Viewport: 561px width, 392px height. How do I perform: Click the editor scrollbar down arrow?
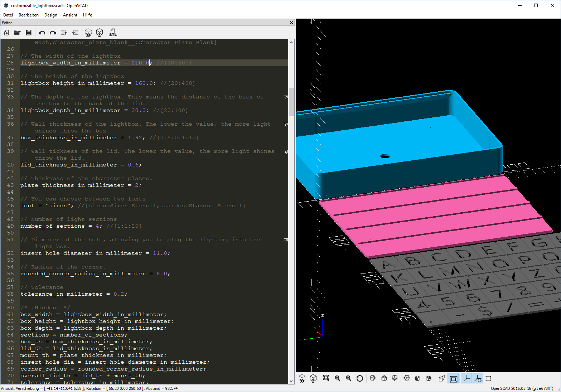pos(291,381)
